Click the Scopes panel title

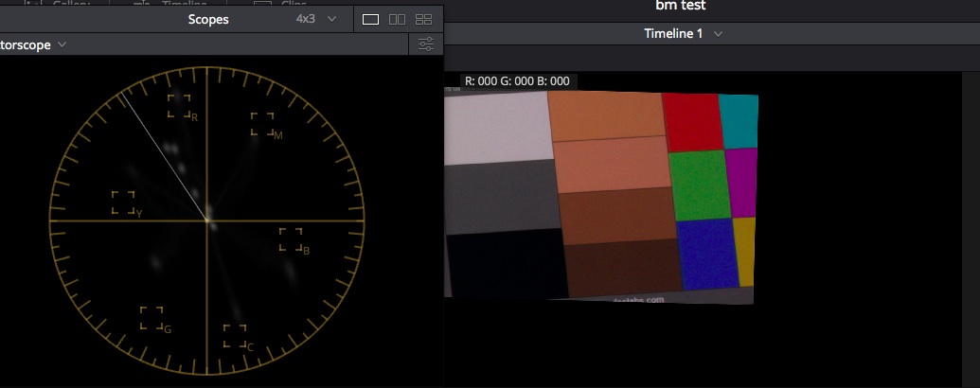pyautogui.click(x=208, y=19)
